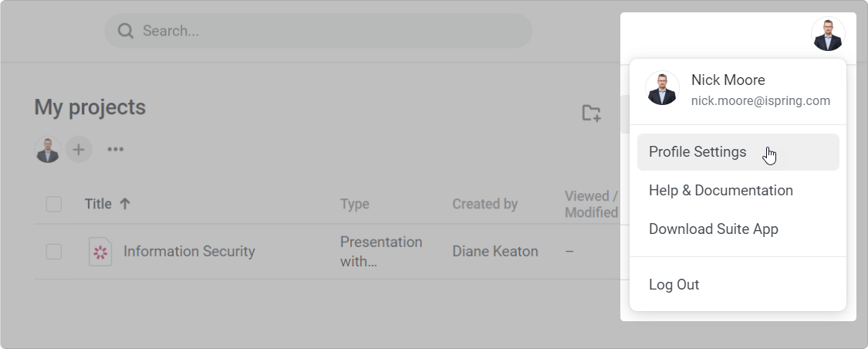Screen dimensions: 868x349
Task: Toggle the select-all checkbox in header
Action: point(54,205)
